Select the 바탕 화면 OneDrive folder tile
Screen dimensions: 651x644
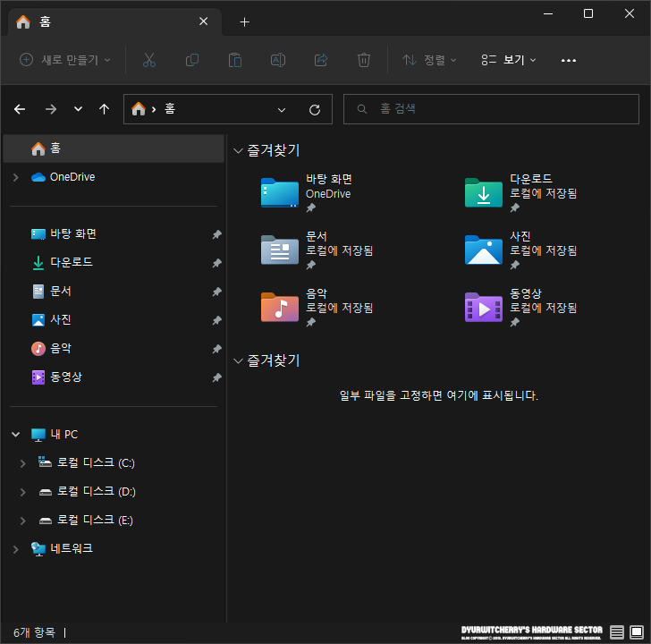point(308,193)
